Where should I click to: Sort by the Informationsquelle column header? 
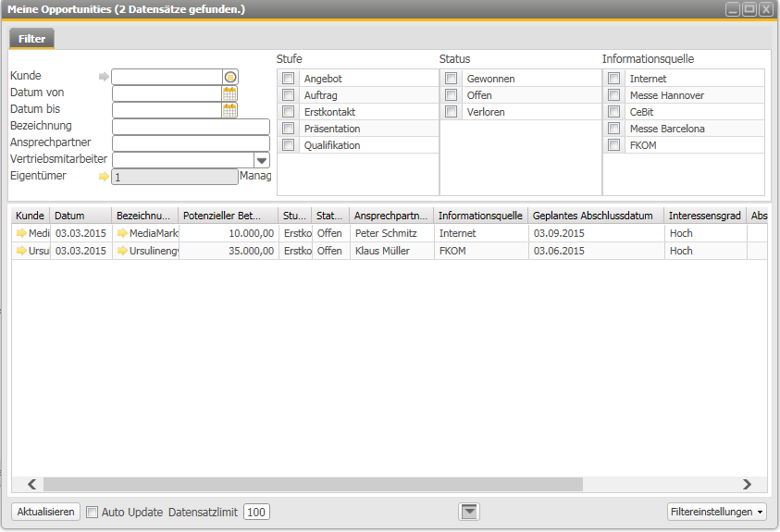point(480,216)
